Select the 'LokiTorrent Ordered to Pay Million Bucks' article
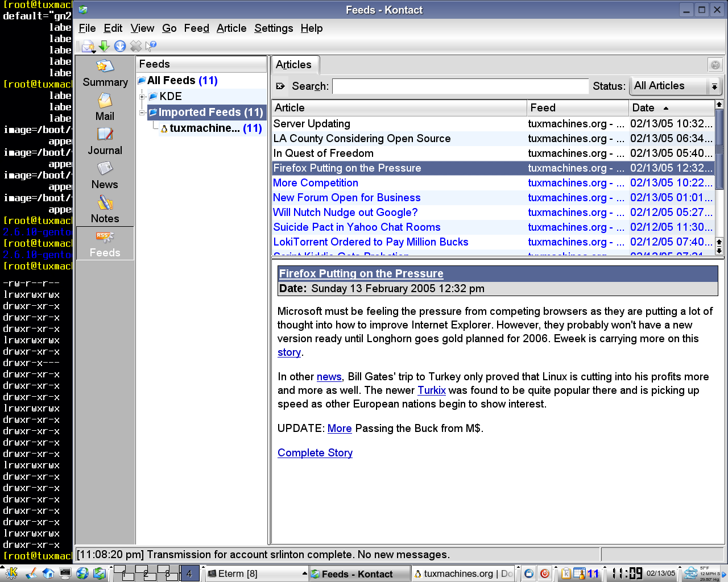This screenshot has height=582, width=728. click(x=493, y=242)
